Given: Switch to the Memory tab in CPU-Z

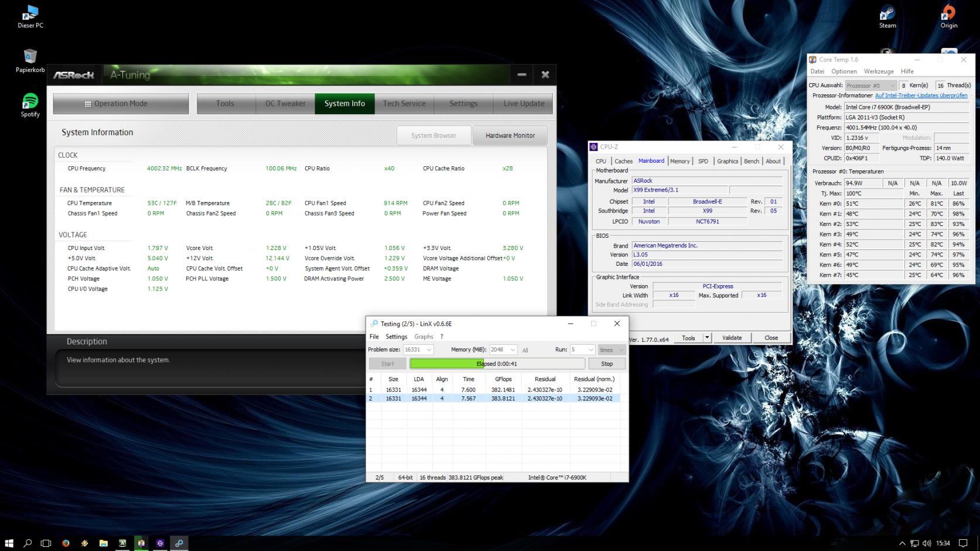Looking at the screenshot, I should (x=679, y=161).
